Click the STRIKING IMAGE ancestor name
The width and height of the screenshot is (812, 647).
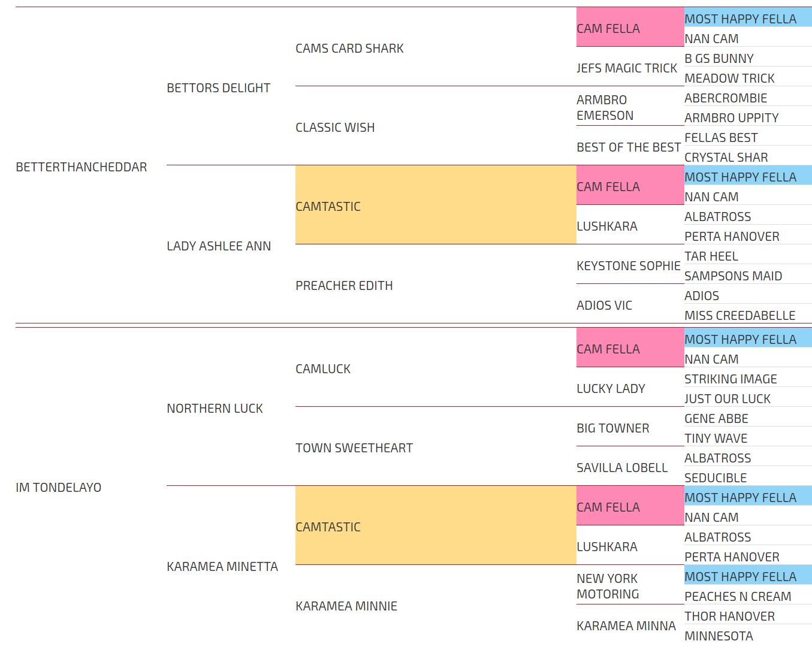point(731,379)
